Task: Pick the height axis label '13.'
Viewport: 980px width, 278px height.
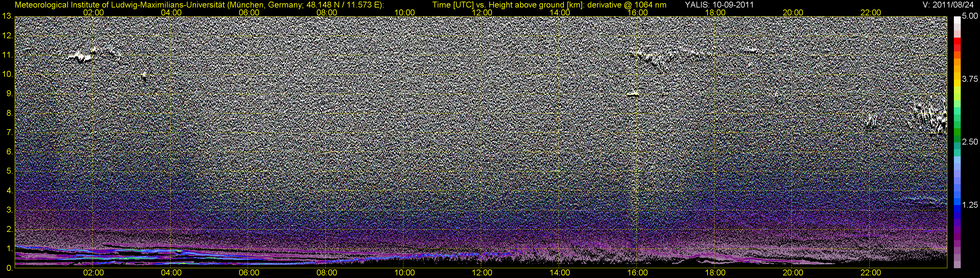Action: point(7,16)
